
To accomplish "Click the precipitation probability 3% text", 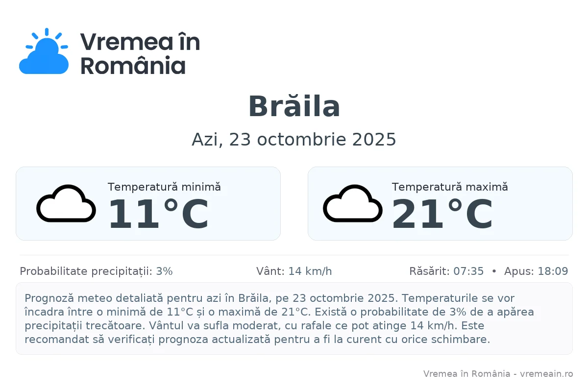I will click(x=96, y=271).
